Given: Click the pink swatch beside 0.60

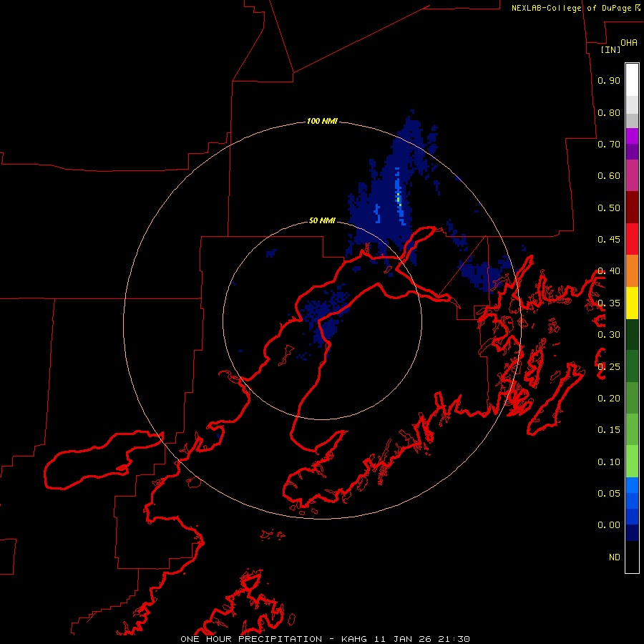Looking at the screenshot, I should pyautogui.click(x=632, y=175).
